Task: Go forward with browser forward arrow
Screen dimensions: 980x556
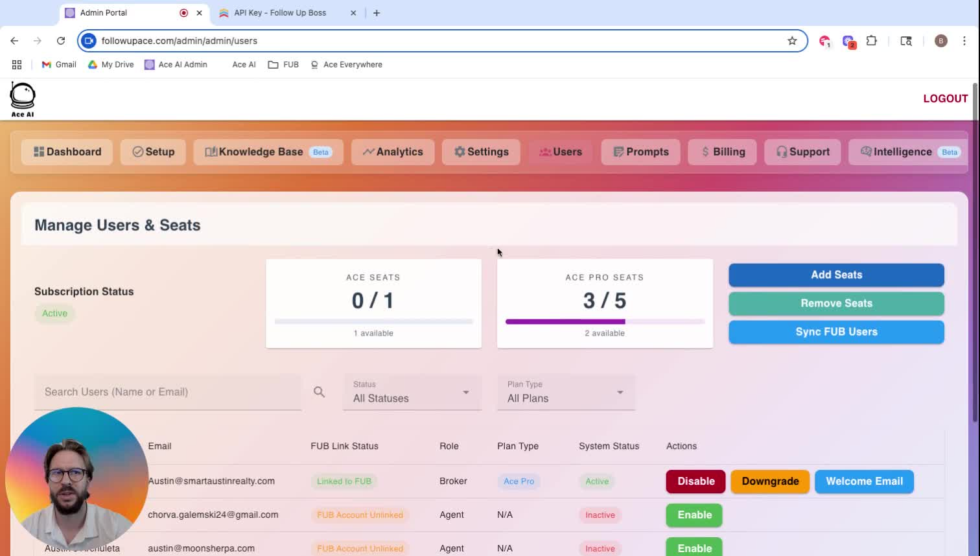Action: (x=38, y=41)
